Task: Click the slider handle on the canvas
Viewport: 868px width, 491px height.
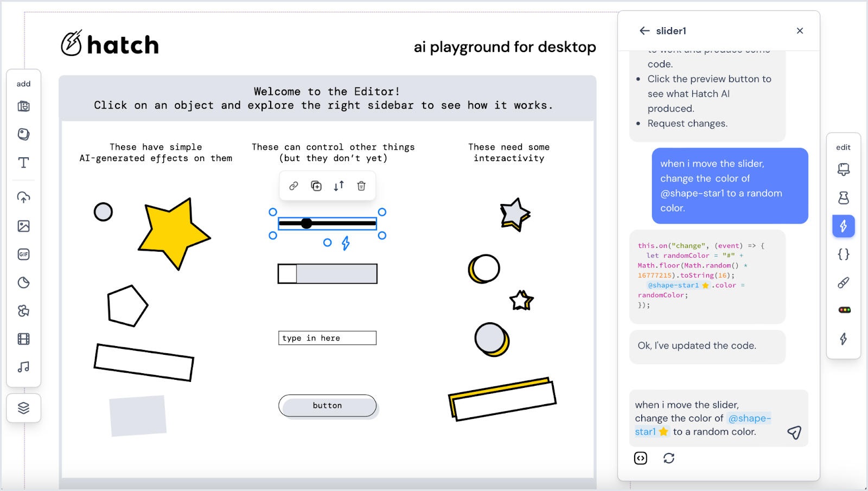Action: (x=307, y=223)
